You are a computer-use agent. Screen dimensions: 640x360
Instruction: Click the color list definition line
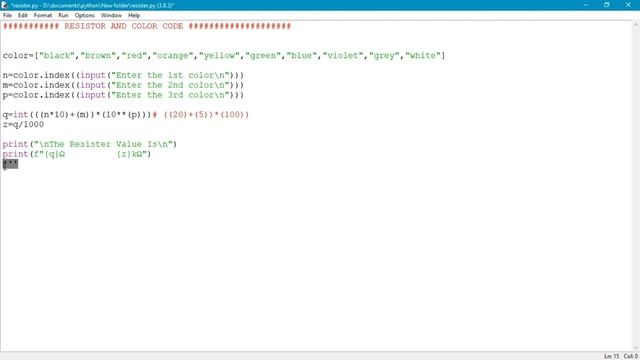(224, 56)
